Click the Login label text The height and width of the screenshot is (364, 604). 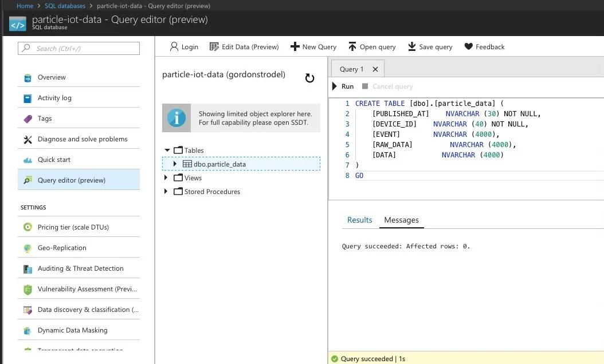[190, 46]
